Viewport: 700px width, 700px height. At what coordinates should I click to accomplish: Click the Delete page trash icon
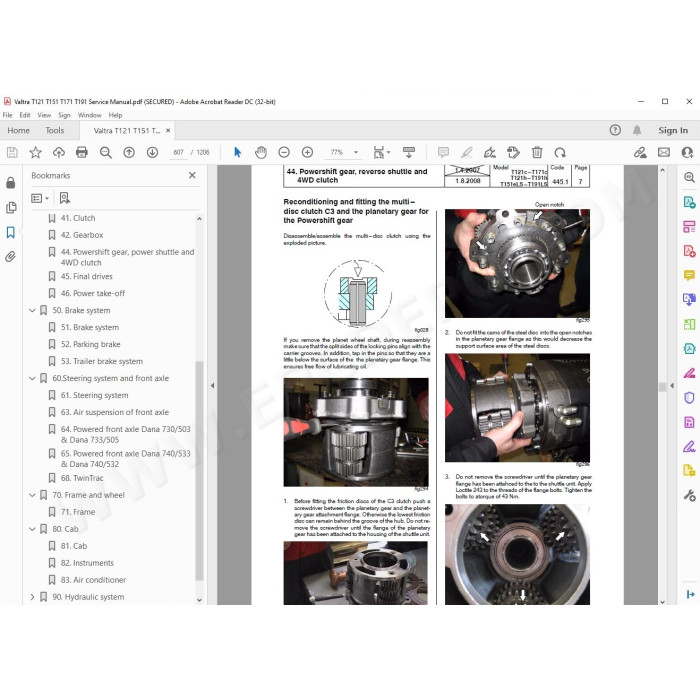[537, 153]
